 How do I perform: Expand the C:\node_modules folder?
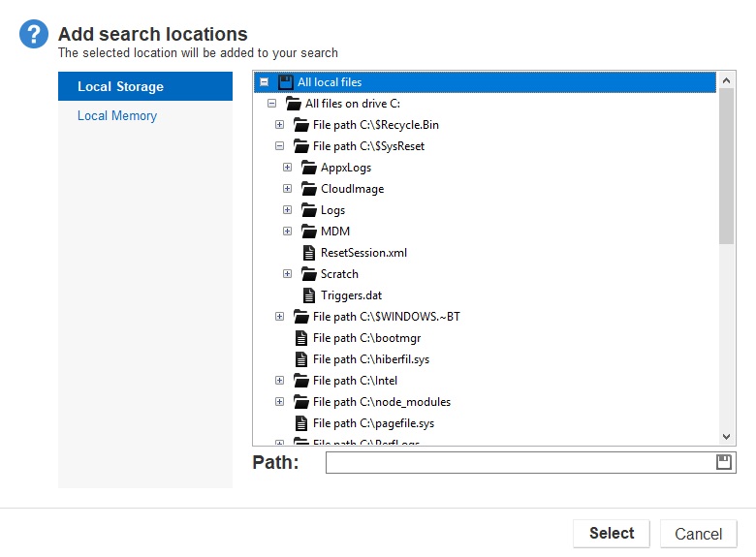coord(279,402)
